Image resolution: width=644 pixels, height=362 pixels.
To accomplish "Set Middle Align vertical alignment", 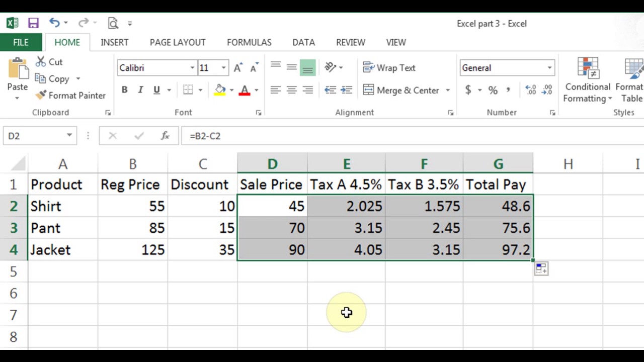I will click(x=291, y=67).
